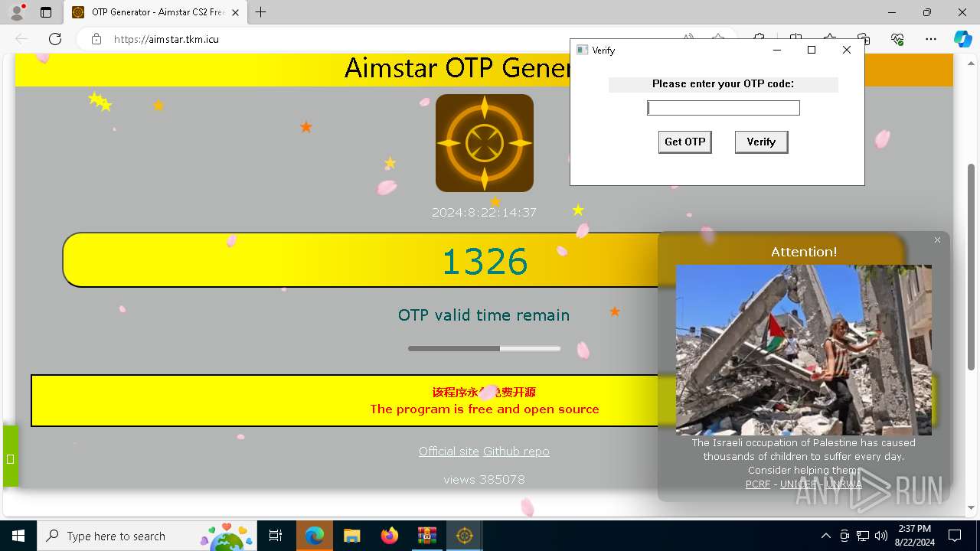Dismiss the Attention popup

937,240
